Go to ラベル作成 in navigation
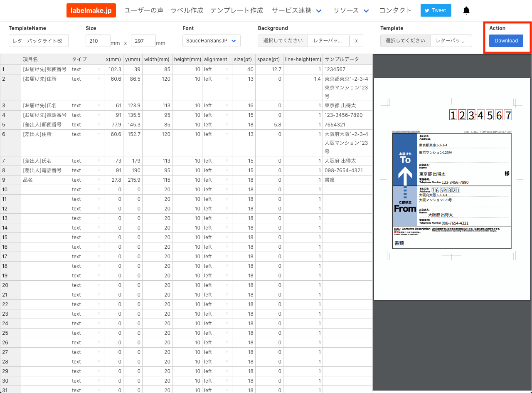 (x=187, y=11)
